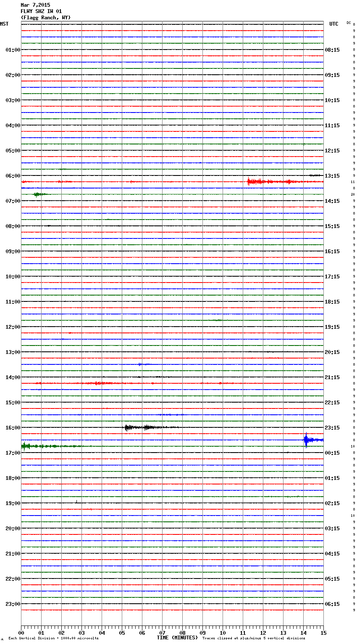Click the 18:15 UTC time label

[x=332, y=302]
